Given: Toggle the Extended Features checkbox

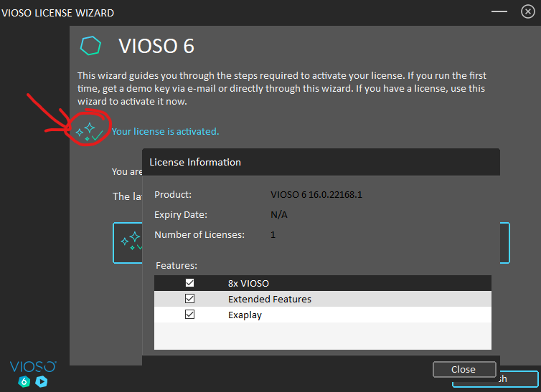Looking at the screenshot, I should 189,299.
